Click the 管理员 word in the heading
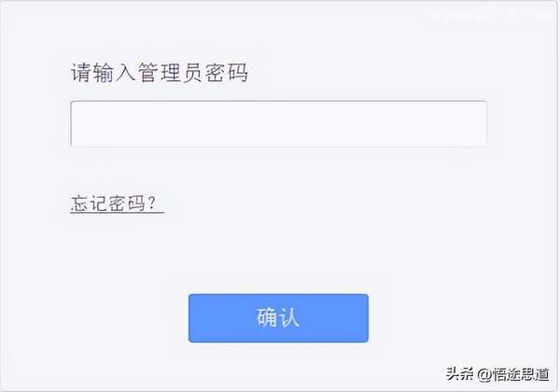560x392 pixels. click(x=171, y=73)
